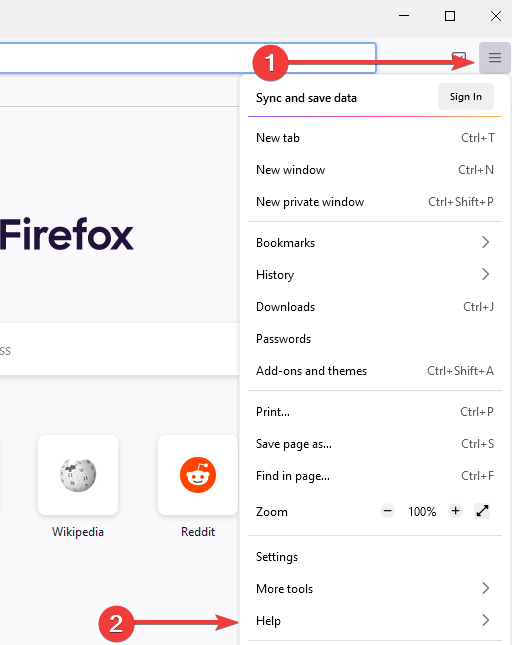Click the new tab page search box
This screenshot has width=512, height=645.
119,349
